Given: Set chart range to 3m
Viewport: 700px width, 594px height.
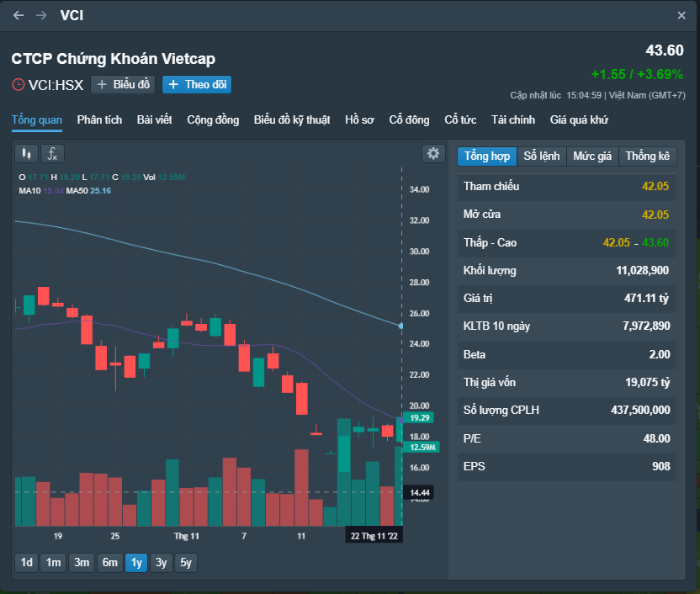Looking at the screenshot, I should point(82,562).
